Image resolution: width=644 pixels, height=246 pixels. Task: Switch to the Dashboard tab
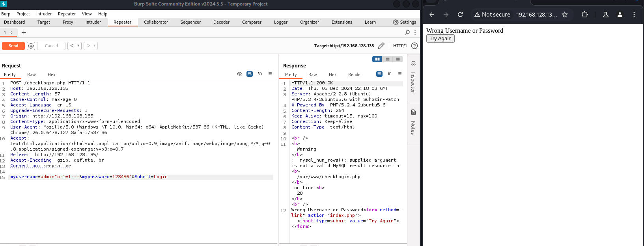15,22
